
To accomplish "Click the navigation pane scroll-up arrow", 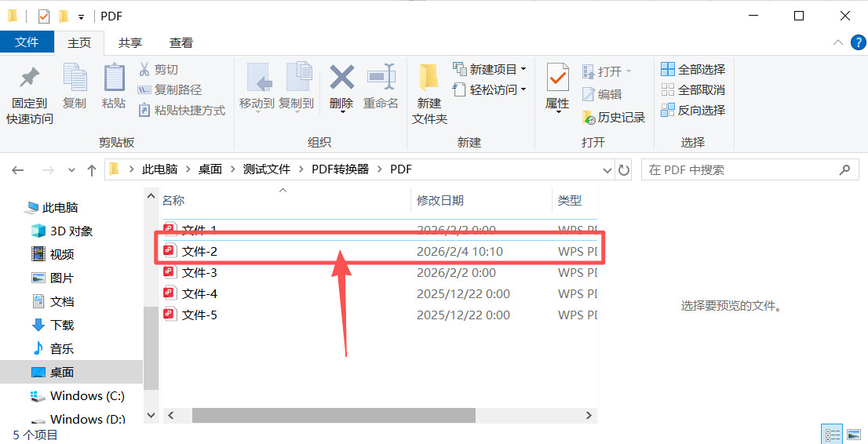I will (151, 195).
